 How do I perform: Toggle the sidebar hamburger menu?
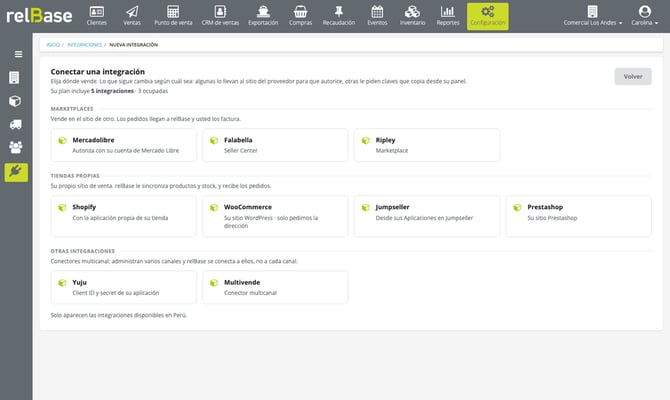[18, 54]
